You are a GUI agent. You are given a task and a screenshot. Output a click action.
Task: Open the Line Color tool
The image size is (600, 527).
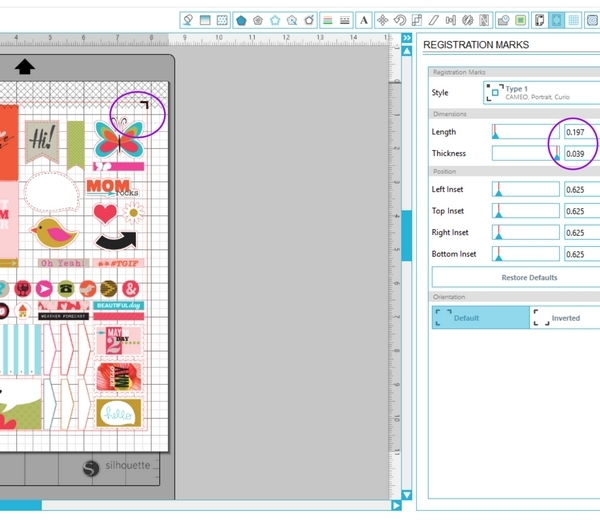point(328,20)
